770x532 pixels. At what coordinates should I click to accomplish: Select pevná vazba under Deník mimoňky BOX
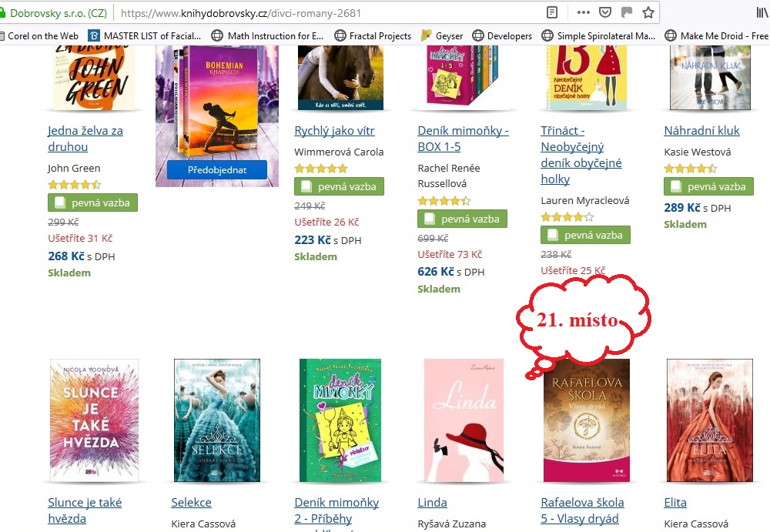pos(462,219)
